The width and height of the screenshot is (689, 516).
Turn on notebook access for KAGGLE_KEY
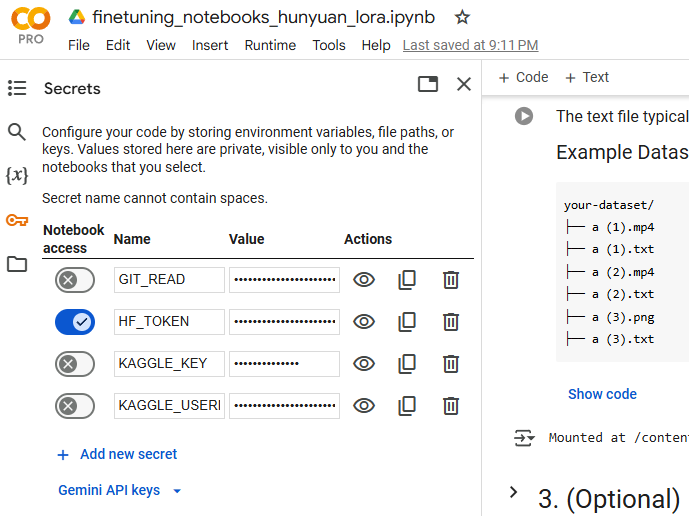[75, 364]
